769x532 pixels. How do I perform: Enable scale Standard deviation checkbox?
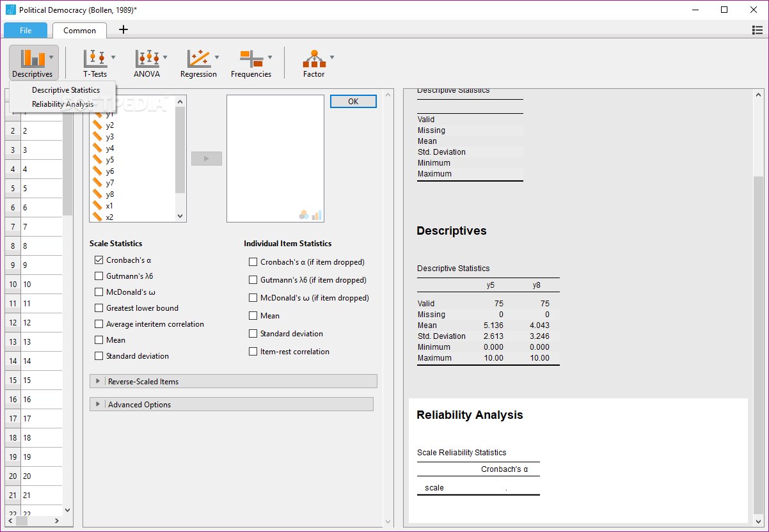(99, 356)
